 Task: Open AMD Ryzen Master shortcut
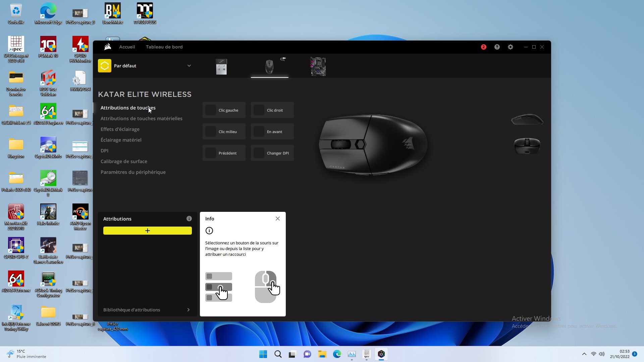pos(80,217)
